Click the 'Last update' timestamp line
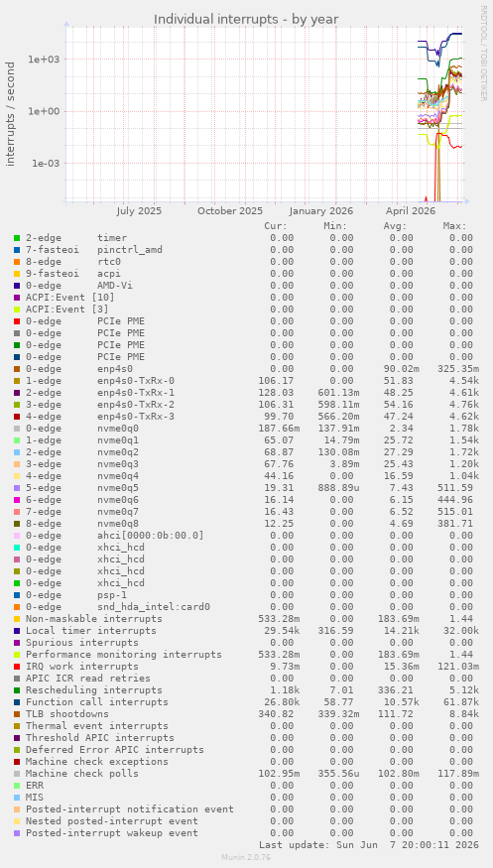This screenshot has height=868, width=493. tap(368, 845)
